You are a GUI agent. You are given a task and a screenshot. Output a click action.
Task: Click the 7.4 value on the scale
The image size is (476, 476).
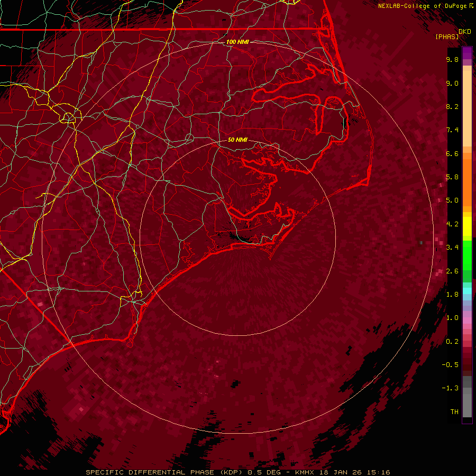pos(452,130)
